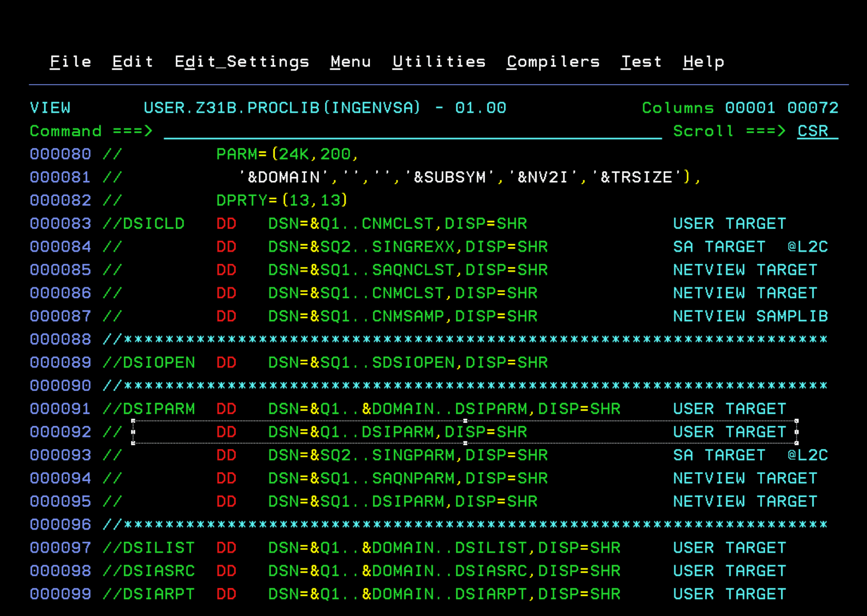Place cursor on line number 000092
Image resolution: width=867 pixels, height=616 pixels.
(60, 432)
